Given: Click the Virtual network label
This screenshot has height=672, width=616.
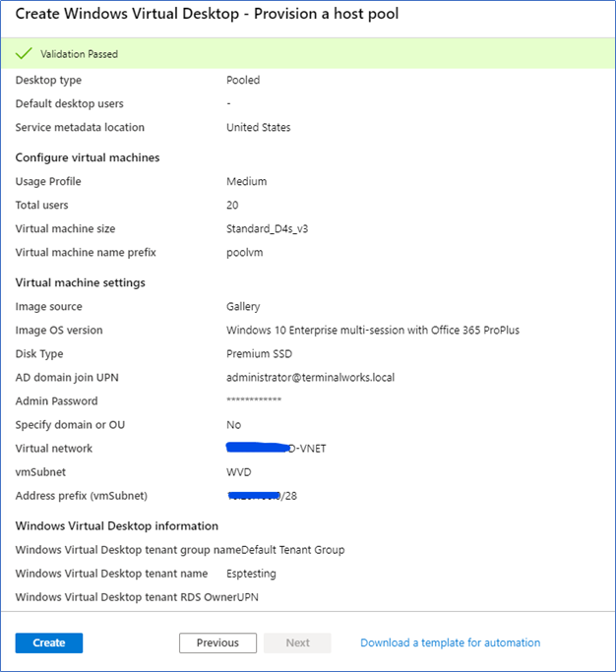Looking at the screenshot, I should click(x=53, y=449).
